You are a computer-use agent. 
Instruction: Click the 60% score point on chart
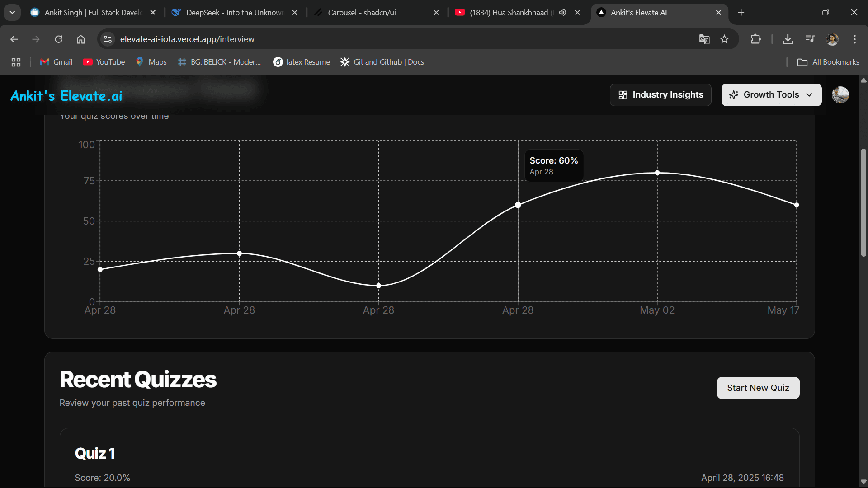click(518, 205)
